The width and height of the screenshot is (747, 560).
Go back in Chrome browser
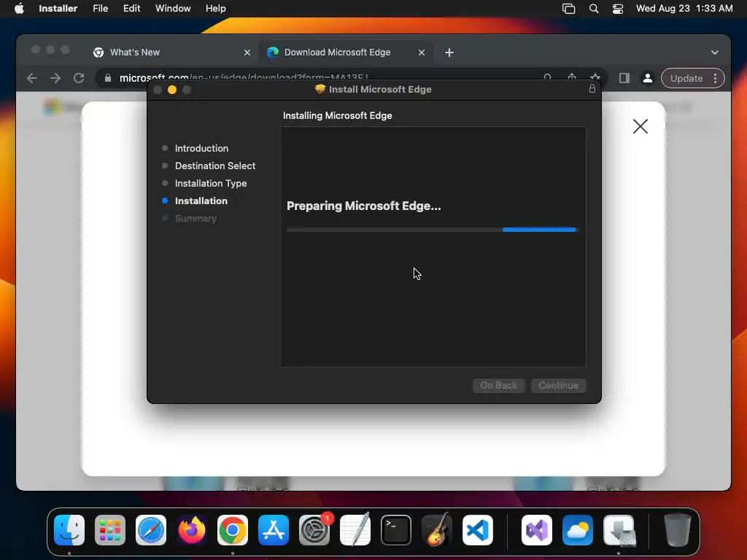32,78
